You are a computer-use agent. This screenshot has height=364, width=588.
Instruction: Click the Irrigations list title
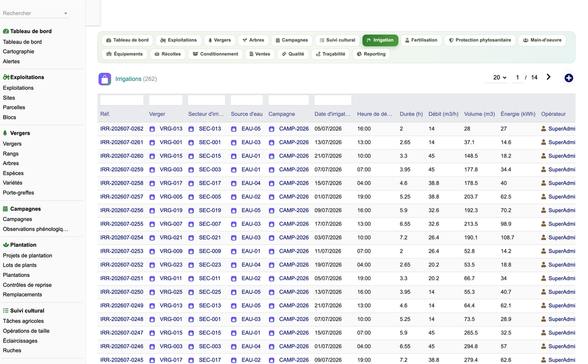click(128, 79)
